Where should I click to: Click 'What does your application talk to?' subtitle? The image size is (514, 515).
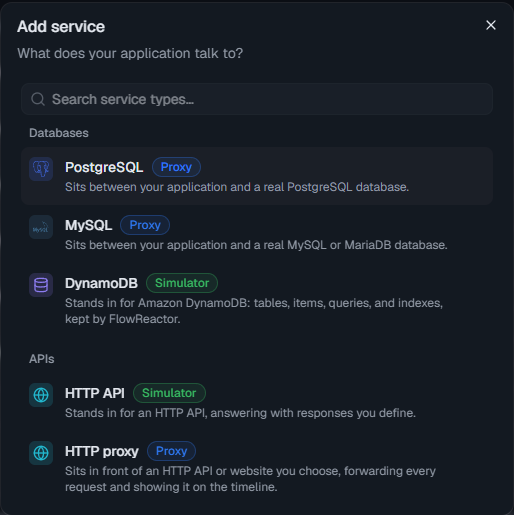(x=130, y=53)
